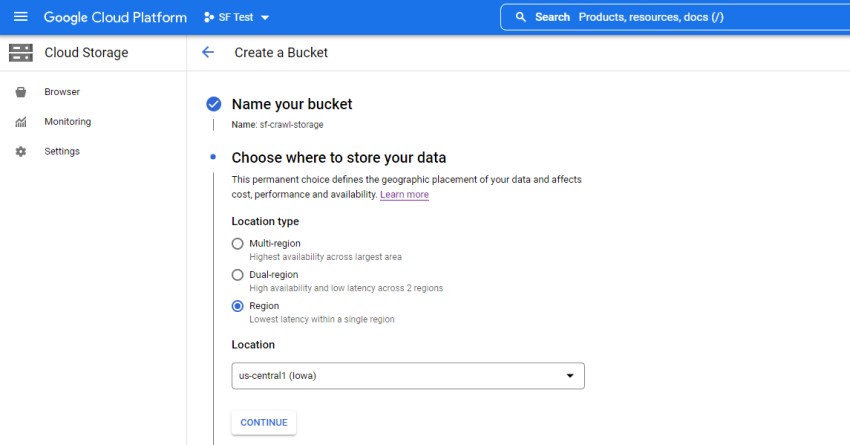
Task: Click the Google Cloud Platform logo text
Action: 115,17
